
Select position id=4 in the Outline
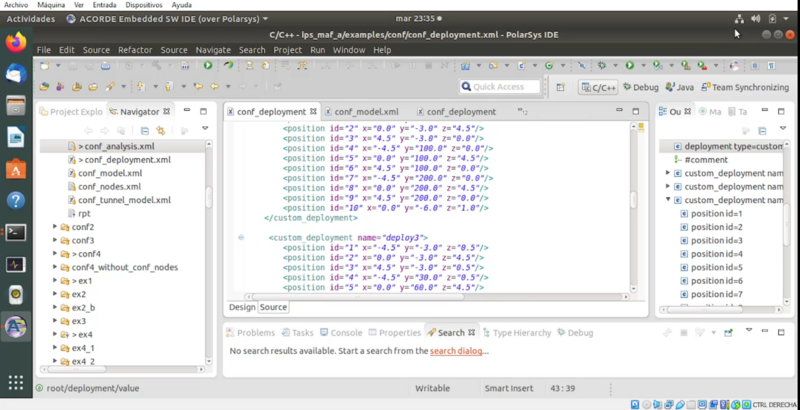(x=716, y=253)
